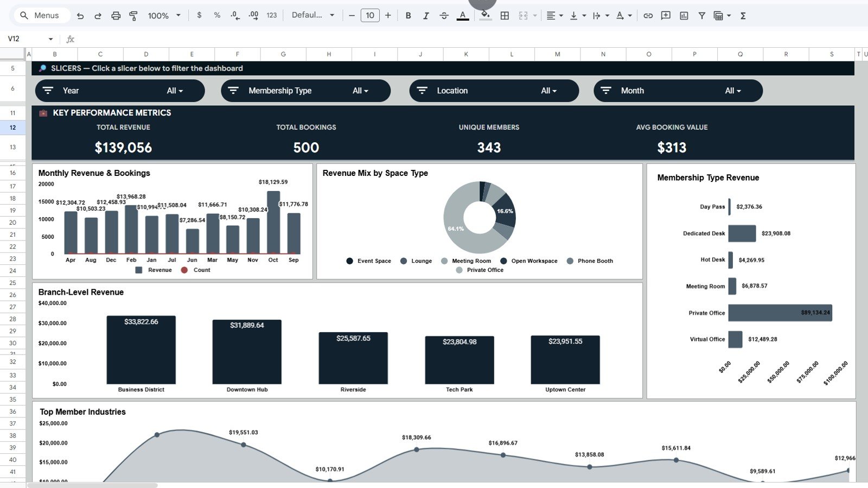Click the Total Revenue value $139,056
The width and height of the screenshot is (868, 488).
(123, 148)
